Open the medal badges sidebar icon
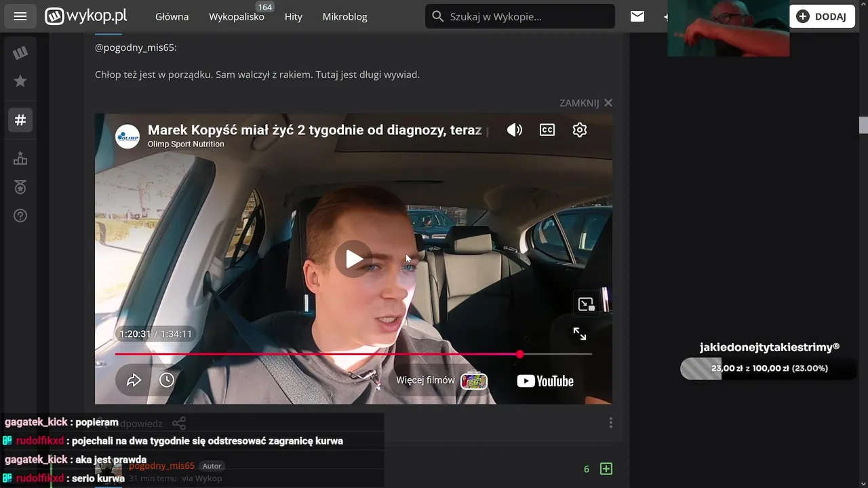The image size is (868, 488). point(20,187)
